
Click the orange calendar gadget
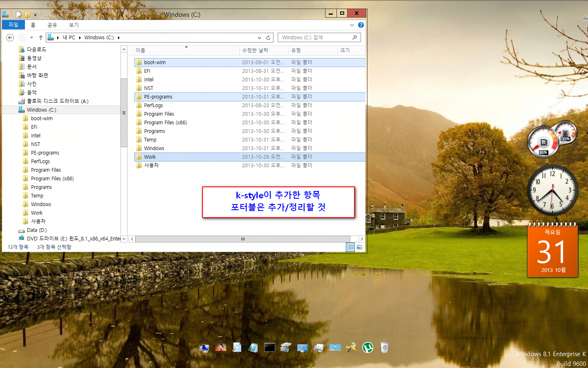[x=552, y=250]
